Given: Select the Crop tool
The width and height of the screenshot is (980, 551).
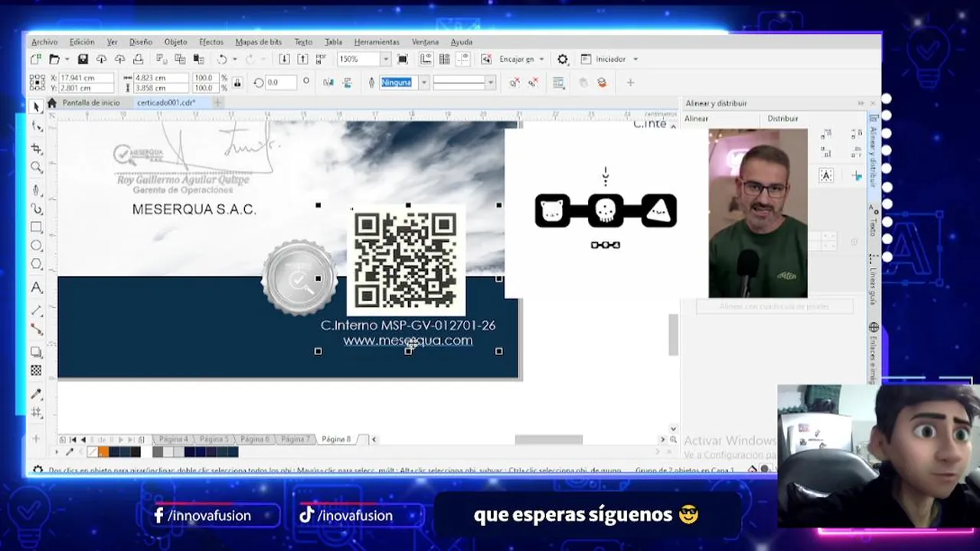Looking at the screenshot, I should pyautogui.click(x=36, y=148).
